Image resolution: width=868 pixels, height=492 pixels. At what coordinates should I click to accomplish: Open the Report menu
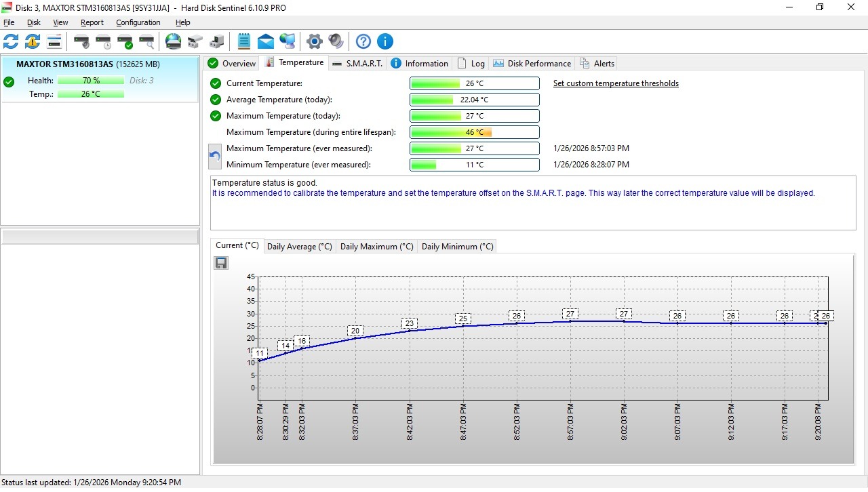[92, 22]
